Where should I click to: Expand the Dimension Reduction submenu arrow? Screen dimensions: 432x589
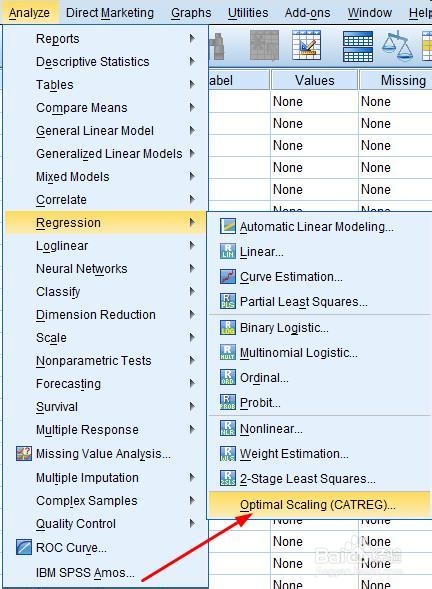[192, 314]
